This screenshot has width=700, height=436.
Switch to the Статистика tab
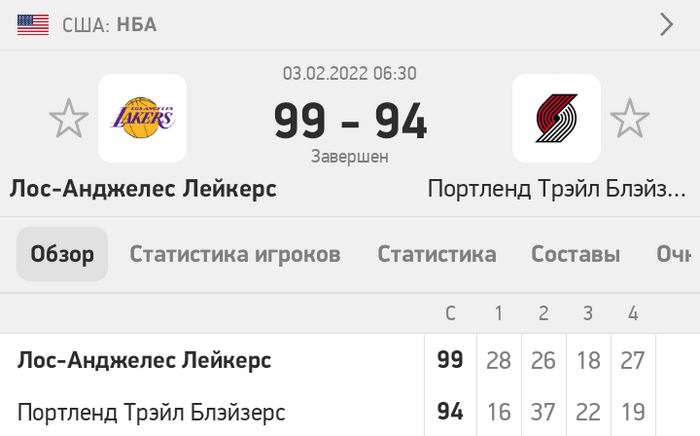(437, 254)
